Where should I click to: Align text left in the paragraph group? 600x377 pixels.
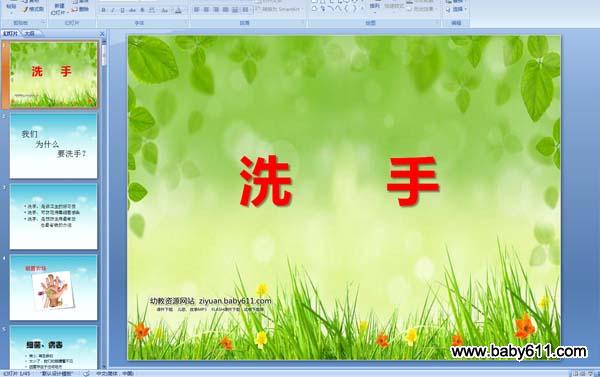pos(197,10)
